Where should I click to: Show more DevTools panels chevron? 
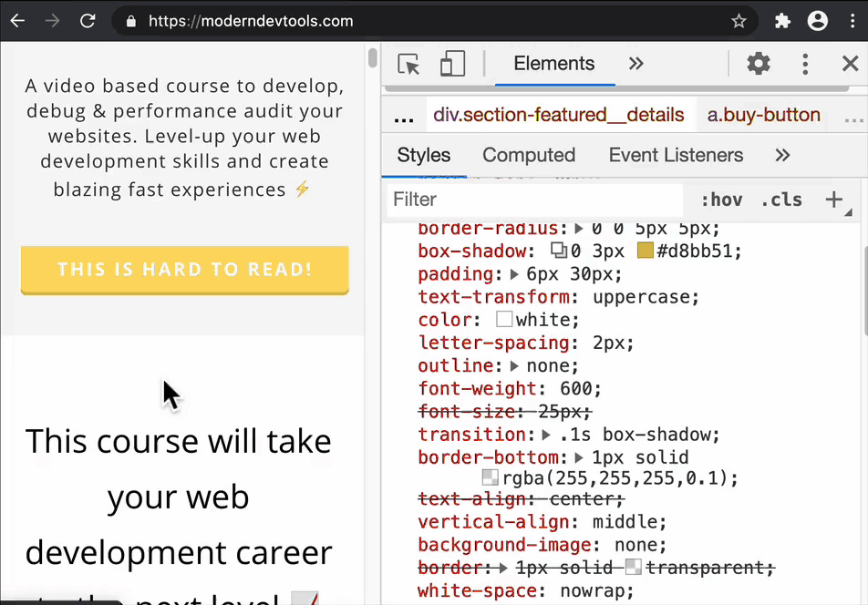[636, 64]
